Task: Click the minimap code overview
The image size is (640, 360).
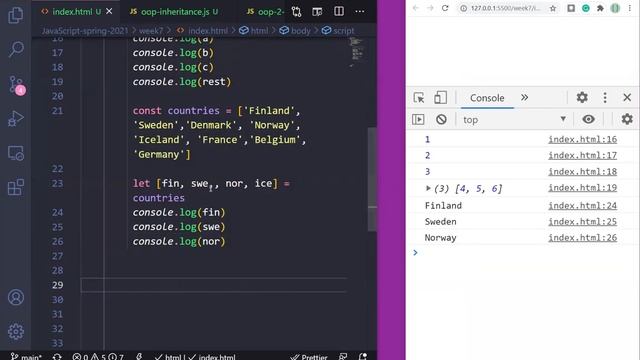Action: coord(356,52)
